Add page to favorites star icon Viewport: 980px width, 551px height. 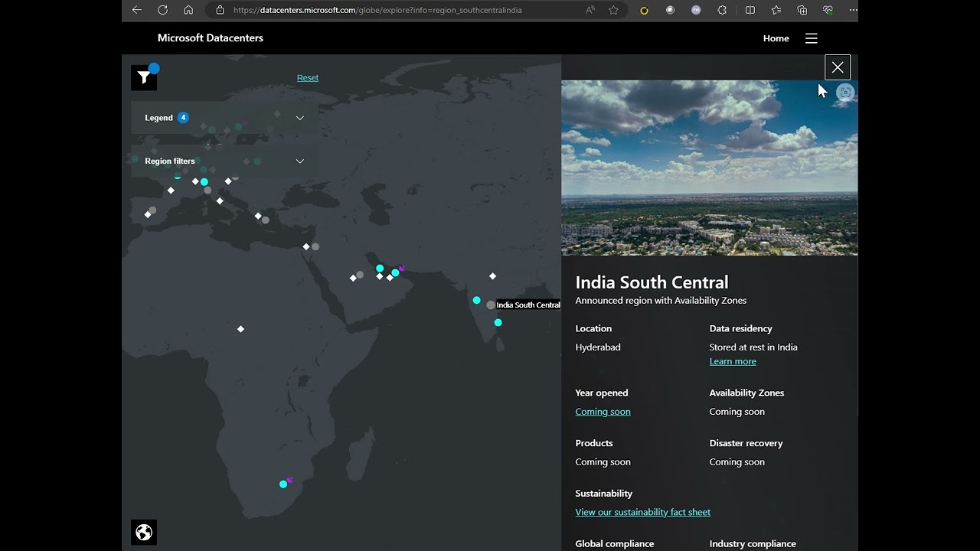(613, 10)
